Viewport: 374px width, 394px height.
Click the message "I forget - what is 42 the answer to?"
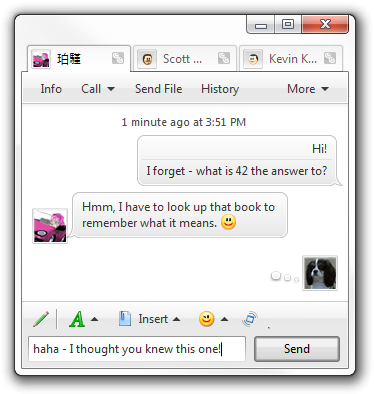[x=237, y=171]
